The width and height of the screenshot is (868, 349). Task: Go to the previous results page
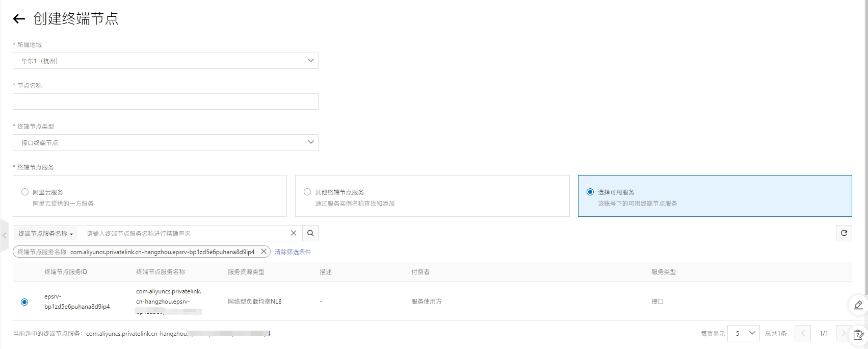tap(803, 333)
